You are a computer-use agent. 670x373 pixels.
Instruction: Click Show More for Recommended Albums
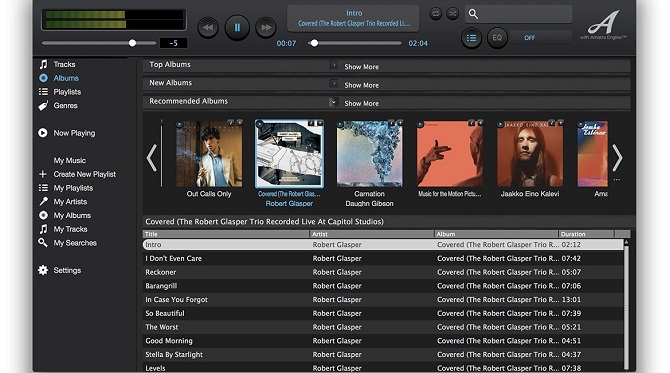pyautogui.click(x=361, y=103)
